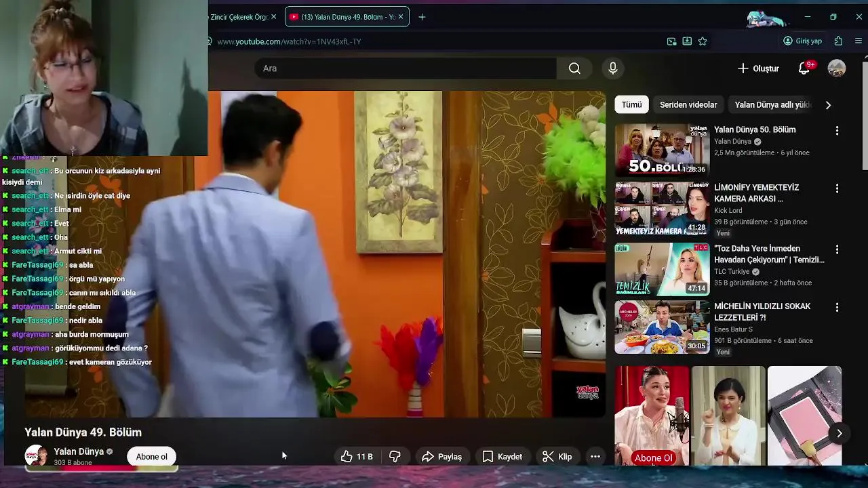Click the Oluştur create button
The width and height of the screenshot is (868, 488).
pos(759,68)
